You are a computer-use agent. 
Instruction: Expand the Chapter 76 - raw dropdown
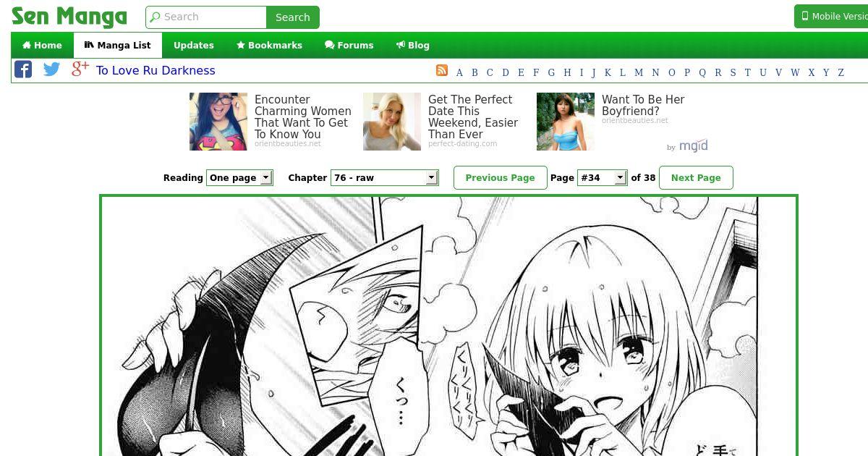pos(385,177)
